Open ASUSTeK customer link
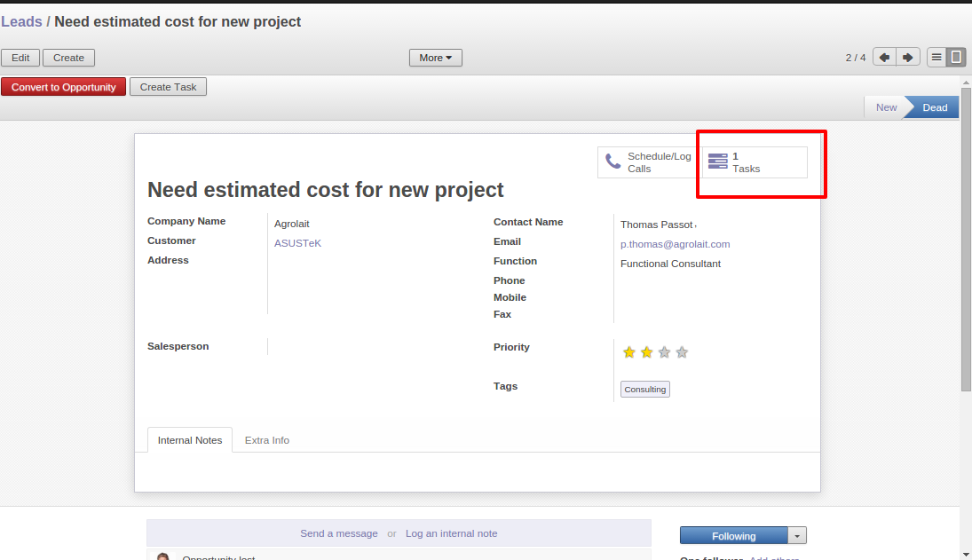972x560 pixels. [297, 243]
